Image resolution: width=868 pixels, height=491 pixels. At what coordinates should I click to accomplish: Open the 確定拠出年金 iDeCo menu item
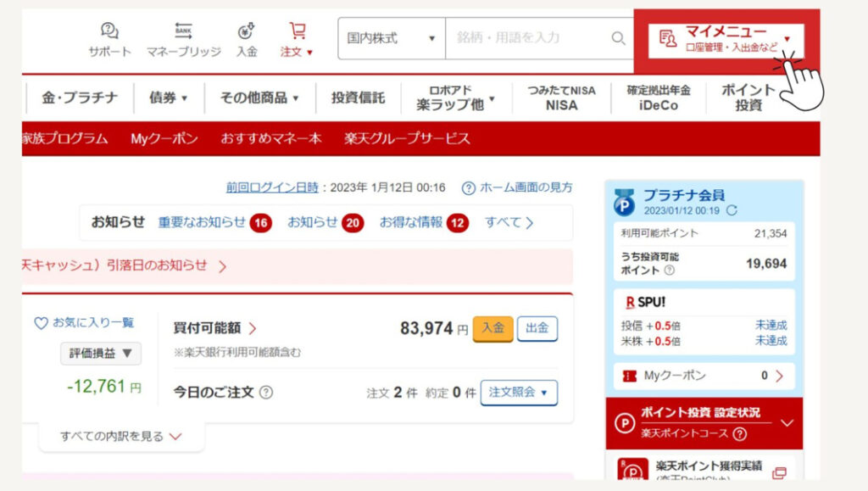pos(658,98)
